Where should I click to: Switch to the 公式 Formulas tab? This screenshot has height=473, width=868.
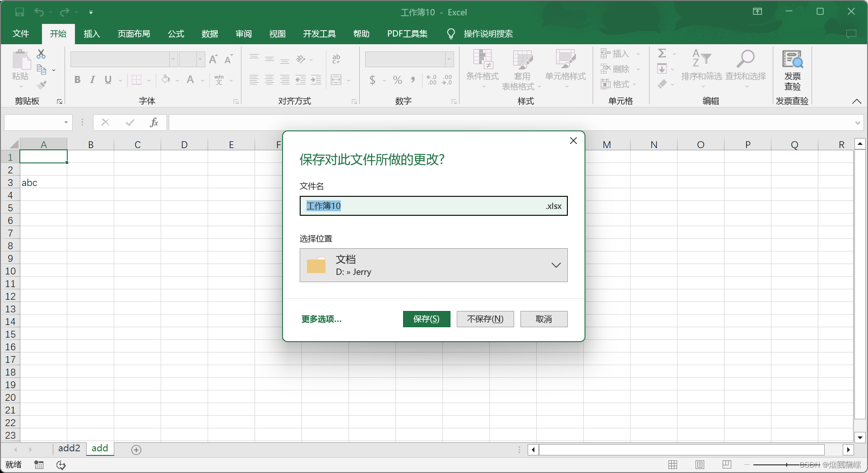[x=176, y=34]
